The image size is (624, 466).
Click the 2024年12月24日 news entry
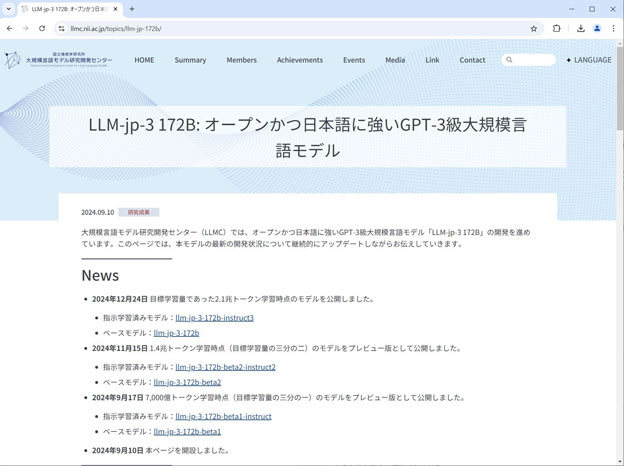click(233, 299)
